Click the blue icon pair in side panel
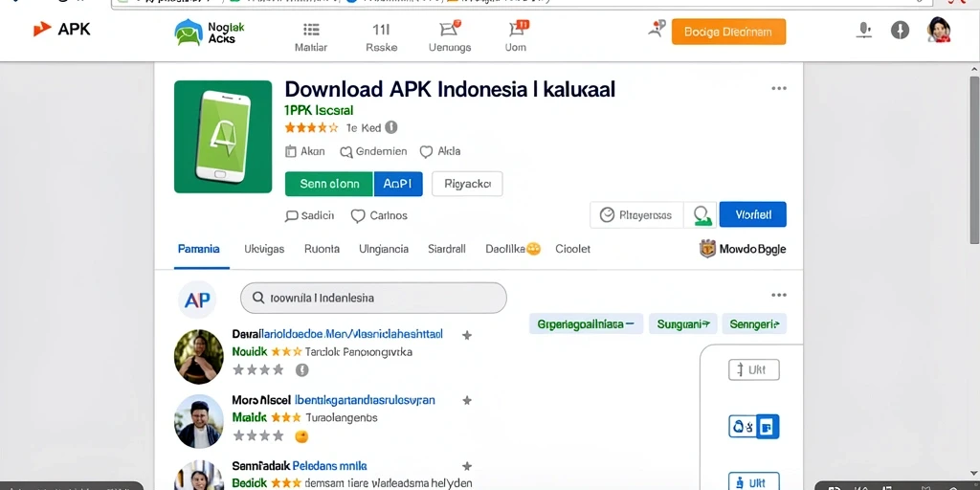The width and height of the screenshot is (980, 490). pos(754,427)
